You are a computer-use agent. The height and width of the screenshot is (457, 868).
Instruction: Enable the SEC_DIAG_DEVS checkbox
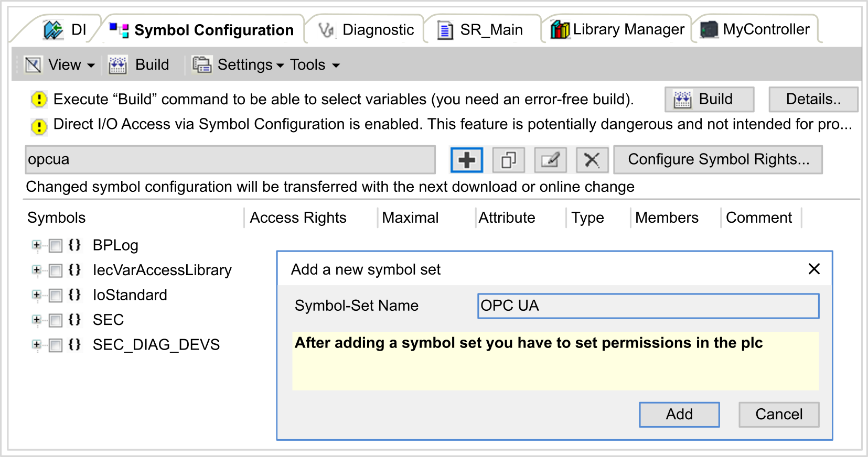(56, 345)
